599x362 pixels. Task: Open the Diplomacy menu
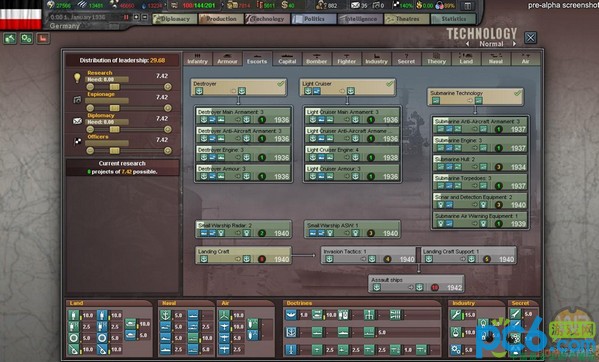pyautogui.click(x=175, y=19)
